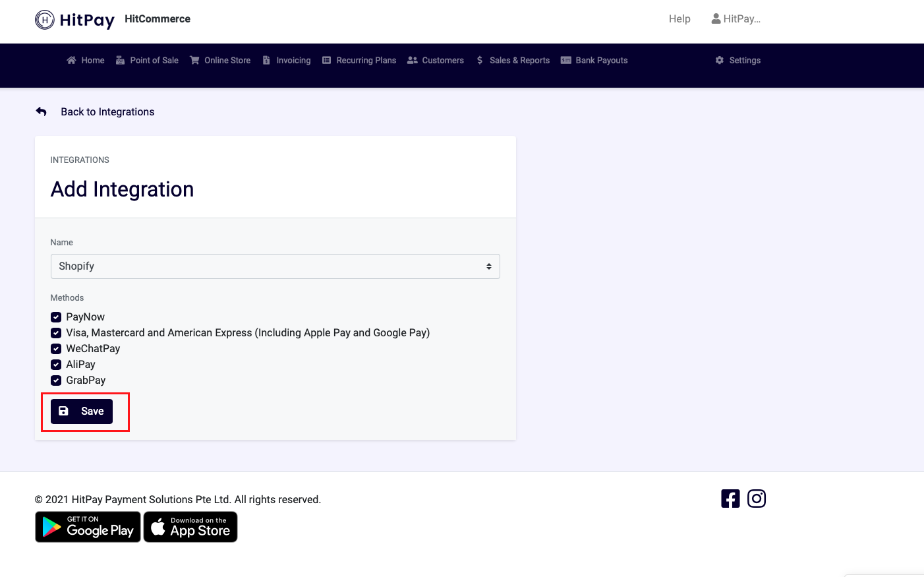This screenshot has width=924, height=577.
Task: Click the Add Integration heading
Action: coord(123,189)
